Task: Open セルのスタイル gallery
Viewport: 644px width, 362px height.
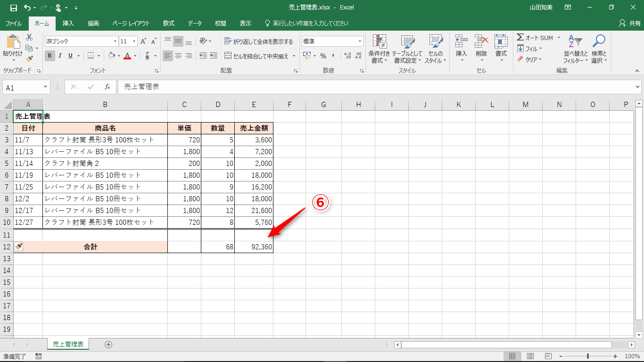Action: [436, 49]
